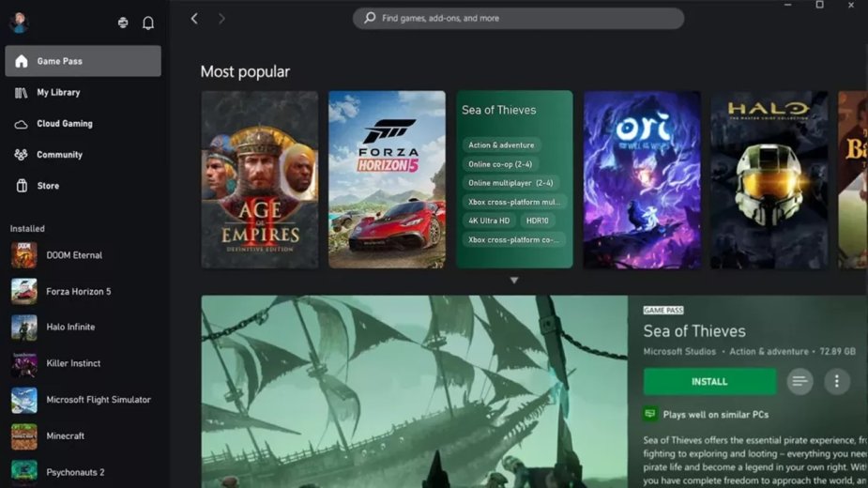This screenshot has height=488, width=868.
Task: Open Killer Instinct sidebar icon
Action: 23,364
